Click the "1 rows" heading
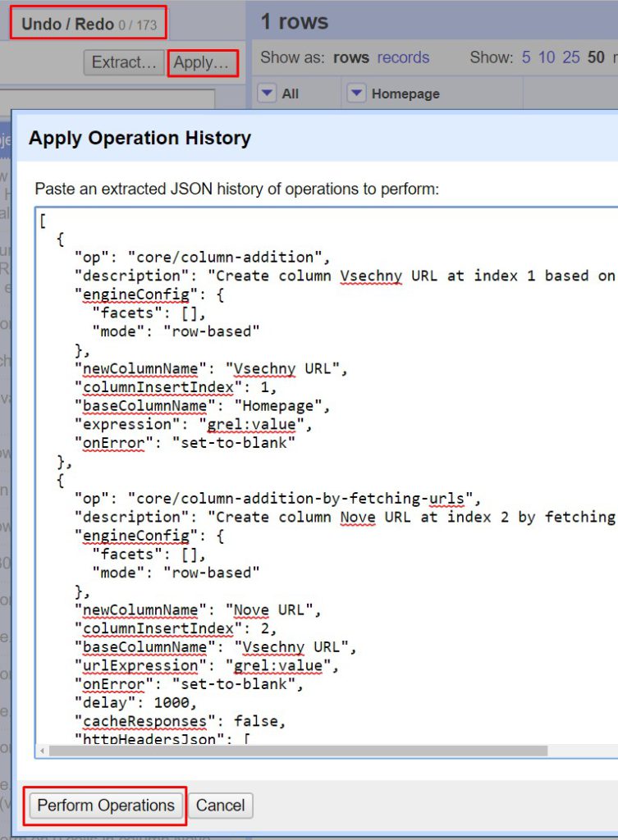Viewport: 618px width, 840px height. click(295, 22)
